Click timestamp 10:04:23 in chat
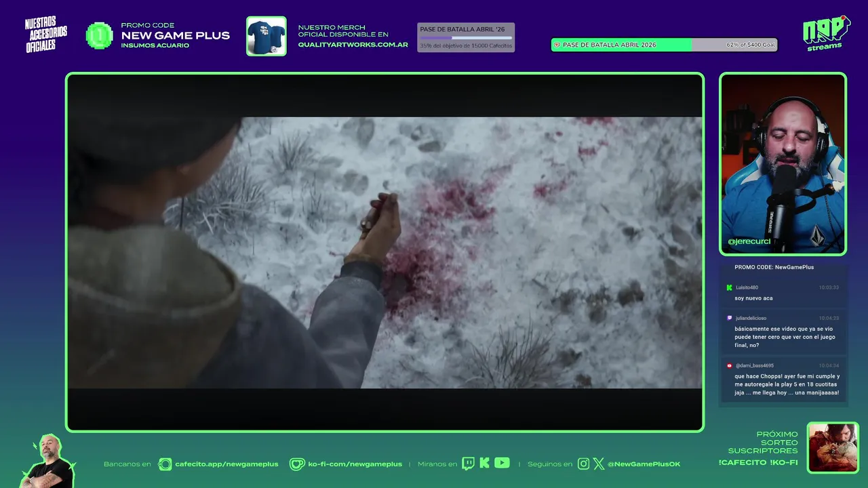This screenshot has height=488, width=868. point(829,318)
